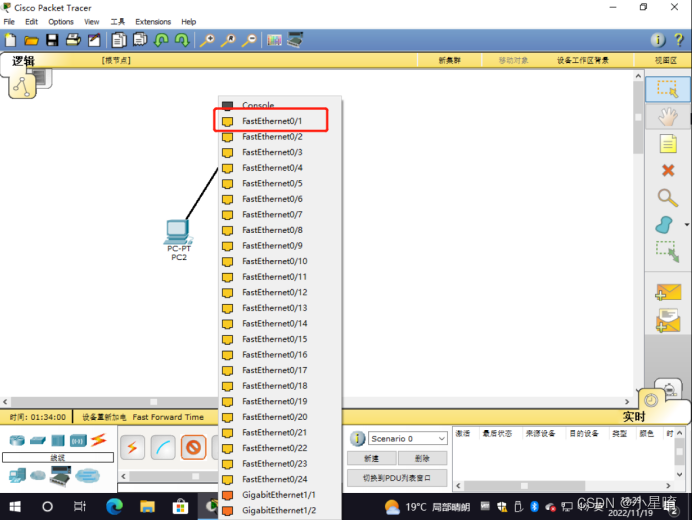Print with the printer toolbar icon
Image resolution: width=693 pixels, height=520 pixels.
point(73,40)
